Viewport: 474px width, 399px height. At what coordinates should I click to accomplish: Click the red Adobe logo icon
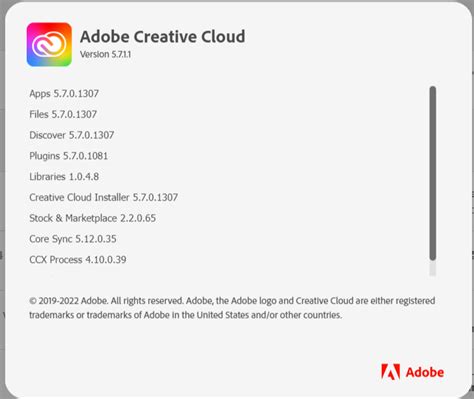point(390,372)
